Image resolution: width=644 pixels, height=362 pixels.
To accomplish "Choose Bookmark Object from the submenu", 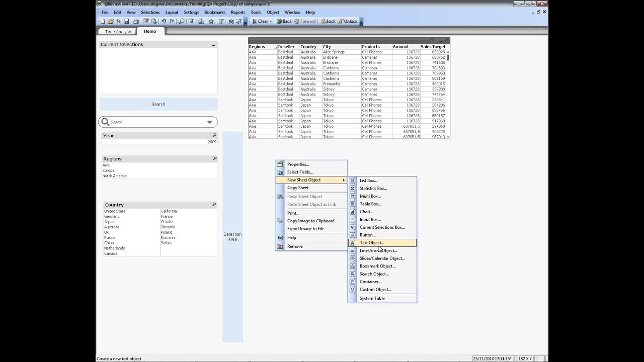I will (x=382, y=266).
